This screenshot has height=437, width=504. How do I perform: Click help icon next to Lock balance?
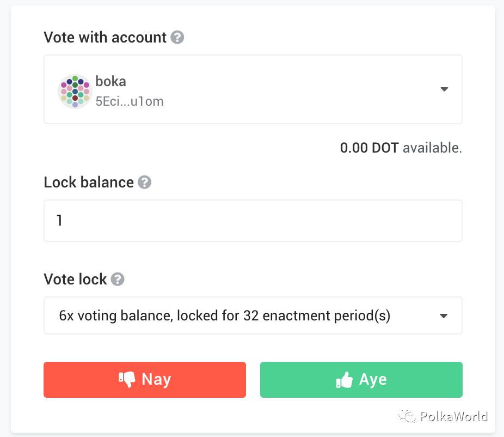coord(144,183)
